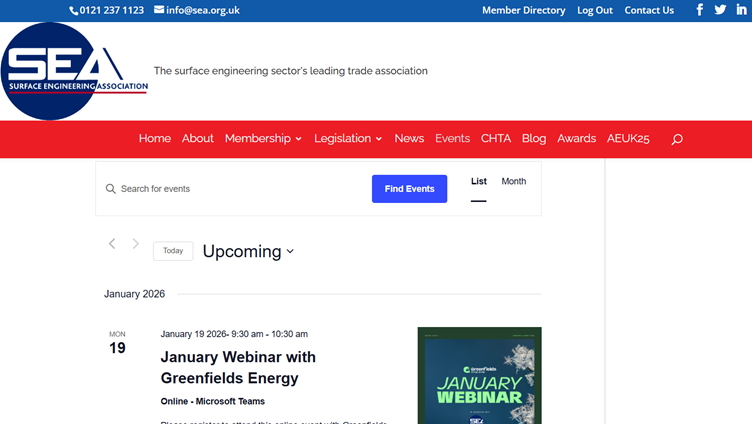Screen dimensions: 752x424
Task: Open the Events menu item
Action: coord(452,139)
